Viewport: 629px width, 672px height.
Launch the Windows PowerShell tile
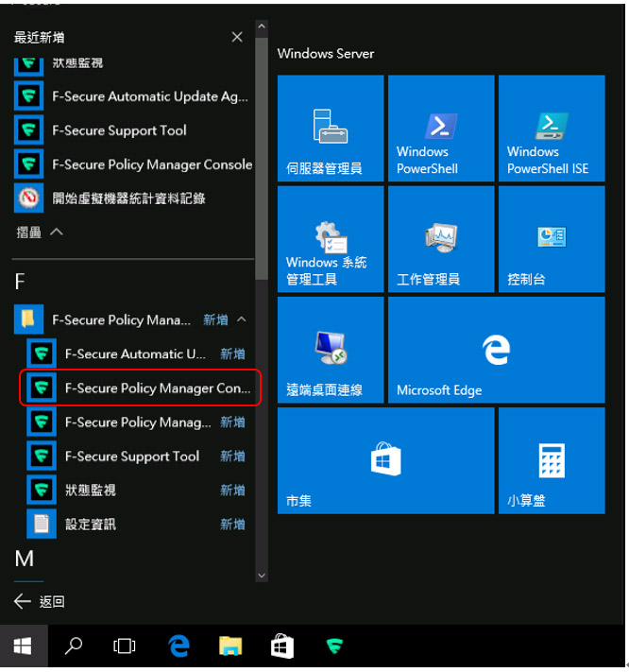coord(441,129)
